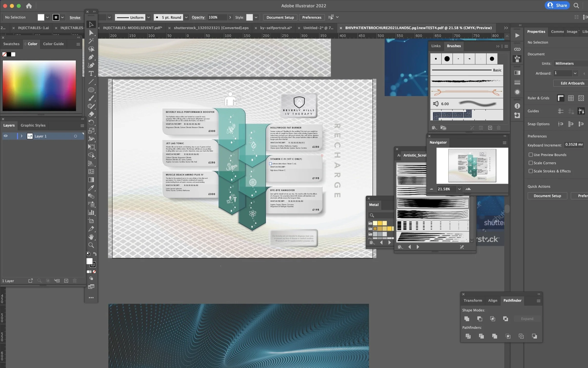Select the Type tool
The width and height of the screenshot is (588, 368).
tap(91, 74)
